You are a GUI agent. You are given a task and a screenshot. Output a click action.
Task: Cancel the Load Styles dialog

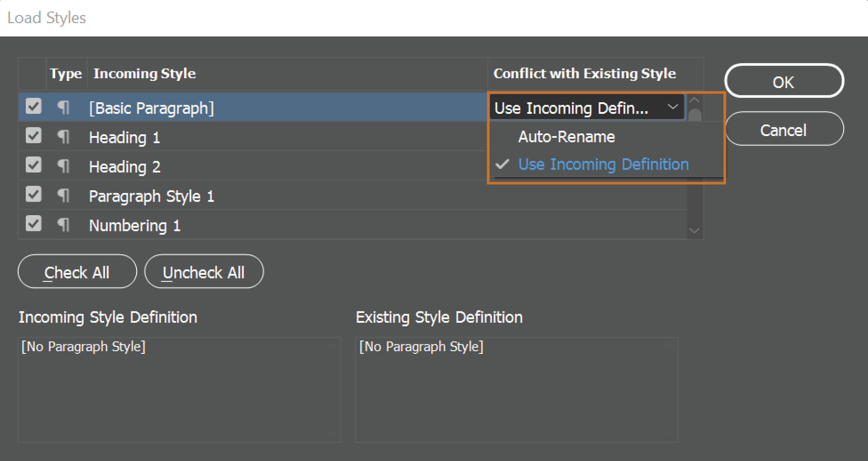click(784, 130)
